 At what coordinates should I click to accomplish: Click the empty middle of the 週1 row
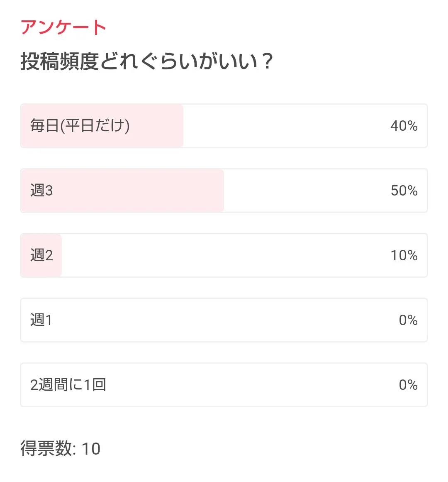(224, 320)
